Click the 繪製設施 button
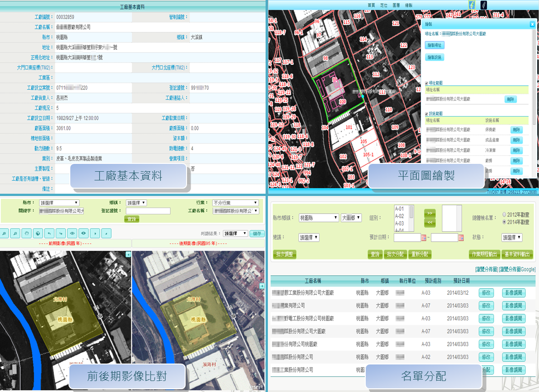 435,57
